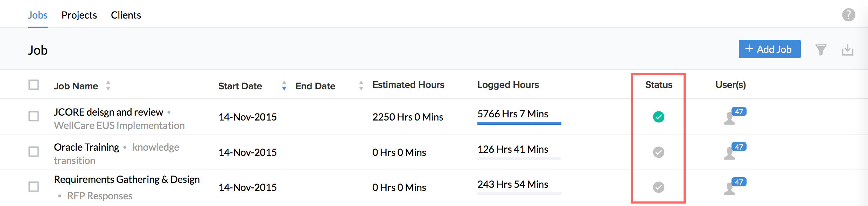This screenshot has width=868, height=206.
Task: Click the Add Job button
Action: 769,49
